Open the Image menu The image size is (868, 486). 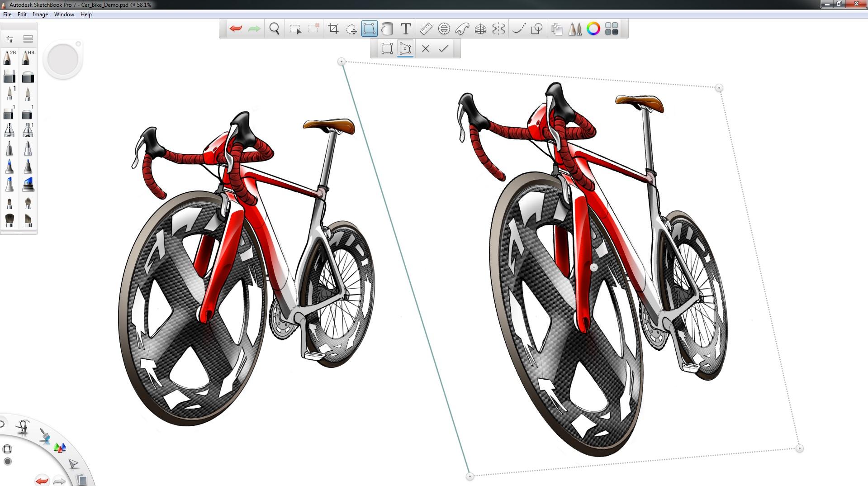click(x=40, y=14)
